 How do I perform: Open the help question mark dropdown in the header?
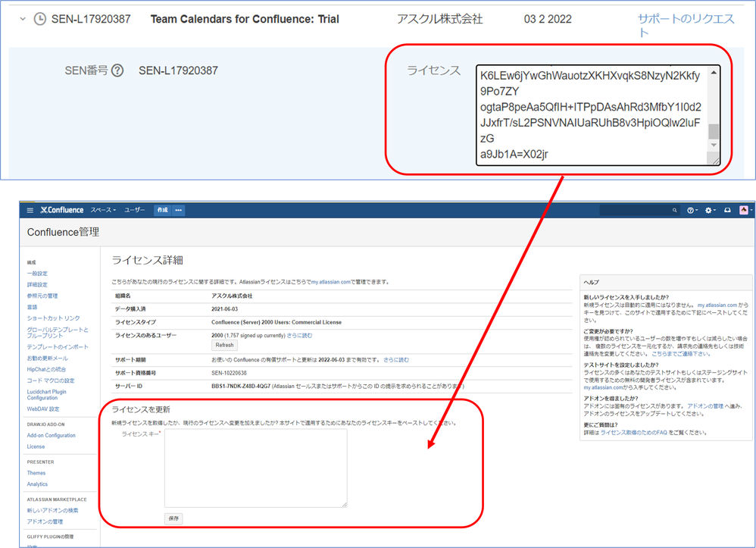[692, 210]
